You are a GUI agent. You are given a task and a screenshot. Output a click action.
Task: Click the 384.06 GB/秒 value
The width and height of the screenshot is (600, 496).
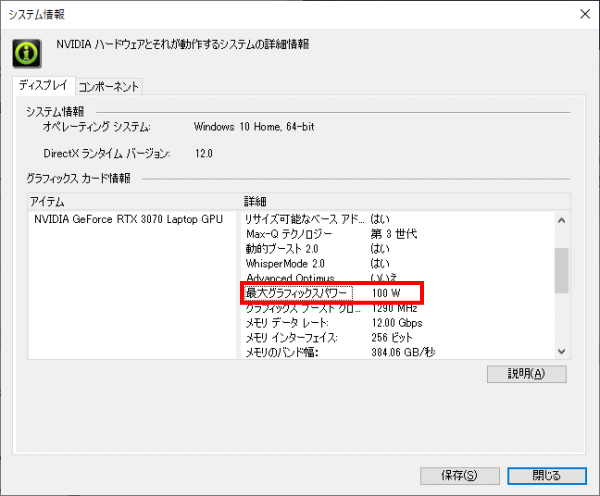point(403,352)
